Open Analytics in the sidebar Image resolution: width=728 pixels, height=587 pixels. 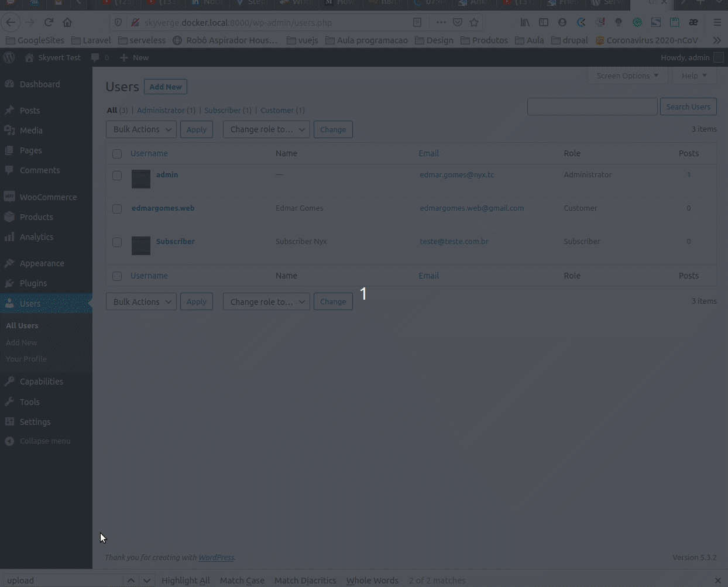36,237
